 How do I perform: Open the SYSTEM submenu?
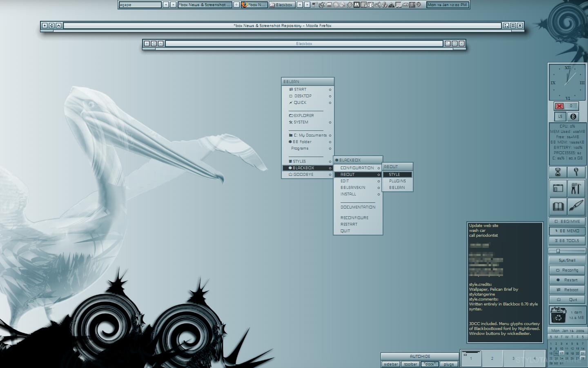[x=308, y=122]
